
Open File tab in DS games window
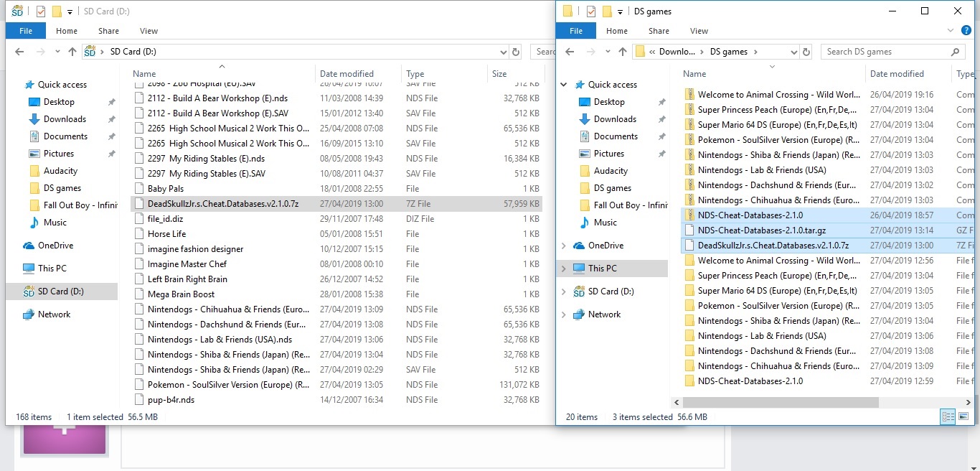click(576, 31)
